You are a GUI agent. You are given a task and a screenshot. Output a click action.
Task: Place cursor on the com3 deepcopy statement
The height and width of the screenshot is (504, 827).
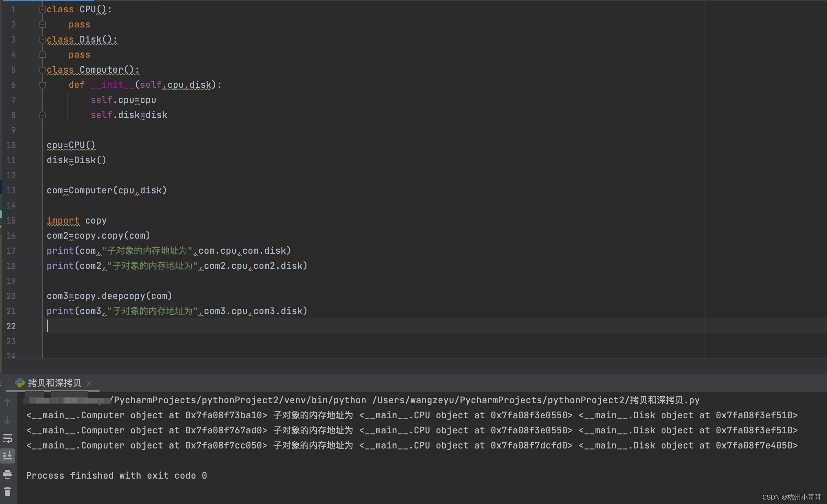(110, 296)
